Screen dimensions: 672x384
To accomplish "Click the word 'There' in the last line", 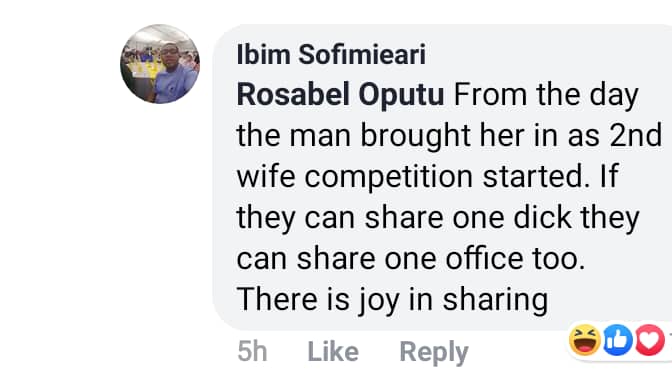I will pyautogui.click(x=277, y=299).
